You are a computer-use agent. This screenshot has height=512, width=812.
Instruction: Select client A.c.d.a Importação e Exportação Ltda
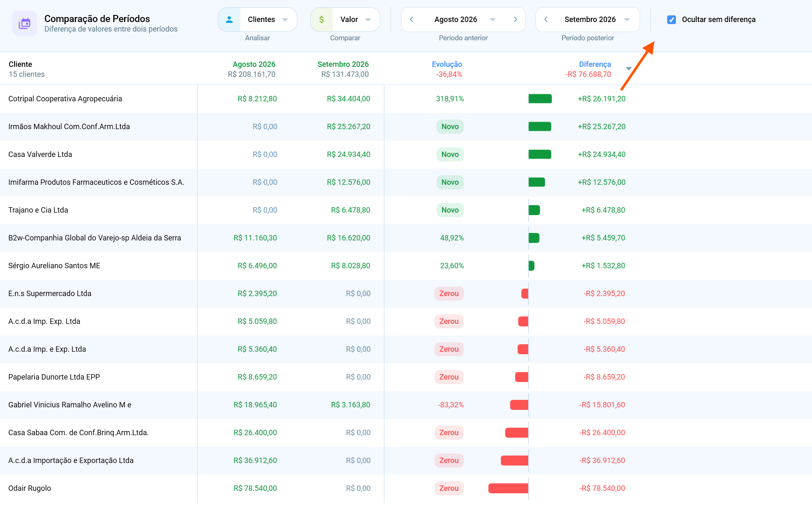pyautogui.click(x=71, y=461)
